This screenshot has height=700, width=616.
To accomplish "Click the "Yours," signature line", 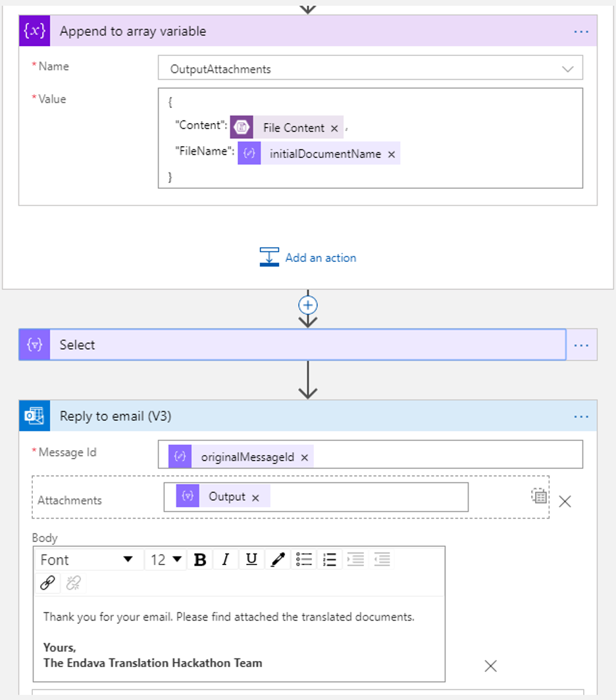I will pyautogui.click(x=60, y=648).
